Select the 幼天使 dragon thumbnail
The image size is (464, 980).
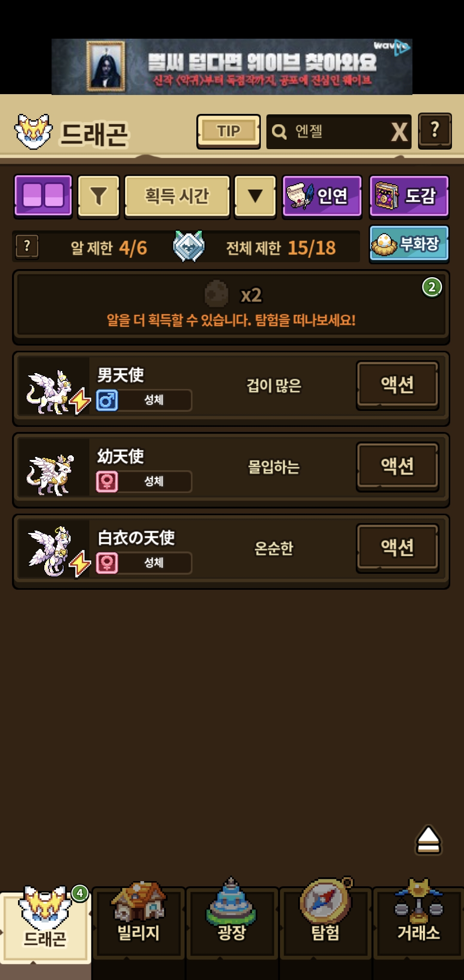pos(53,471)
